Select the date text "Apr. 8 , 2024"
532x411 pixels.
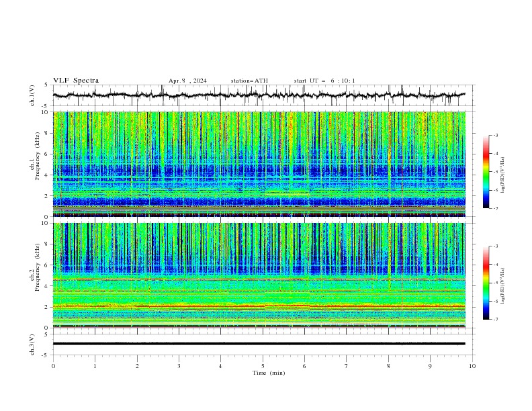(x=187, y=81)
